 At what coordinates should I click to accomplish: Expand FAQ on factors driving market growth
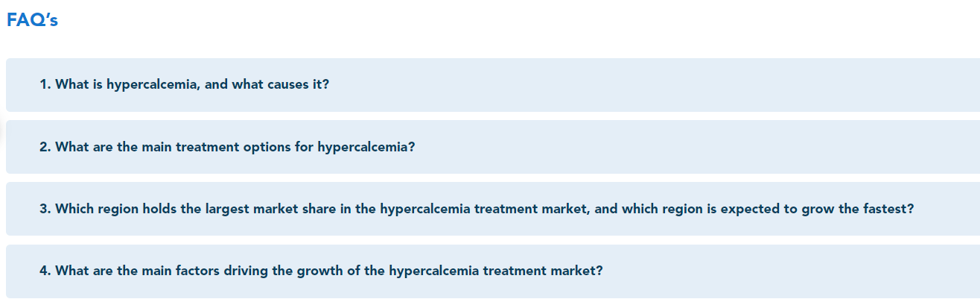coord(493,271)
